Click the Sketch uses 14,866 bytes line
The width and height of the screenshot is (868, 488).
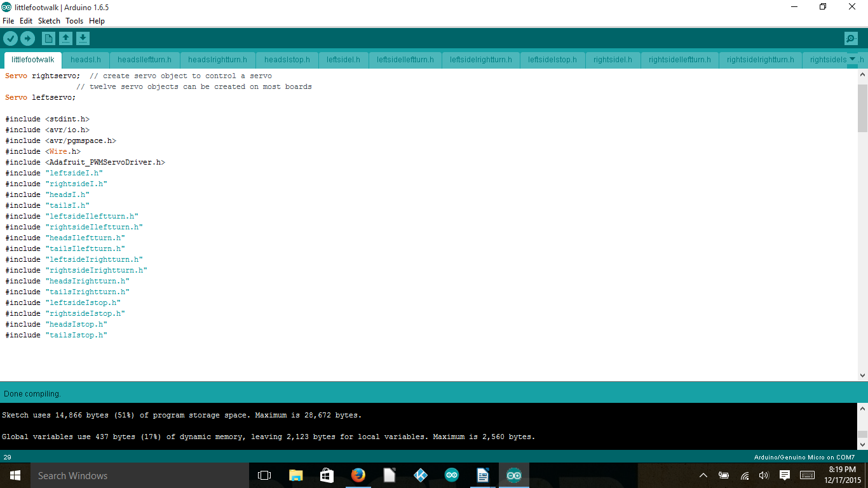click(182, 415)
